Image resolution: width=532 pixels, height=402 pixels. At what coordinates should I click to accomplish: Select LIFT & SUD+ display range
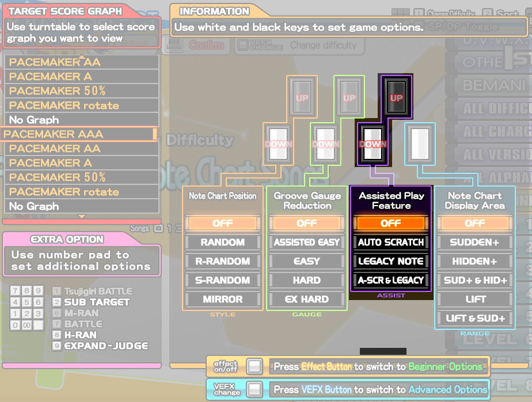click(x=475, y=318)
